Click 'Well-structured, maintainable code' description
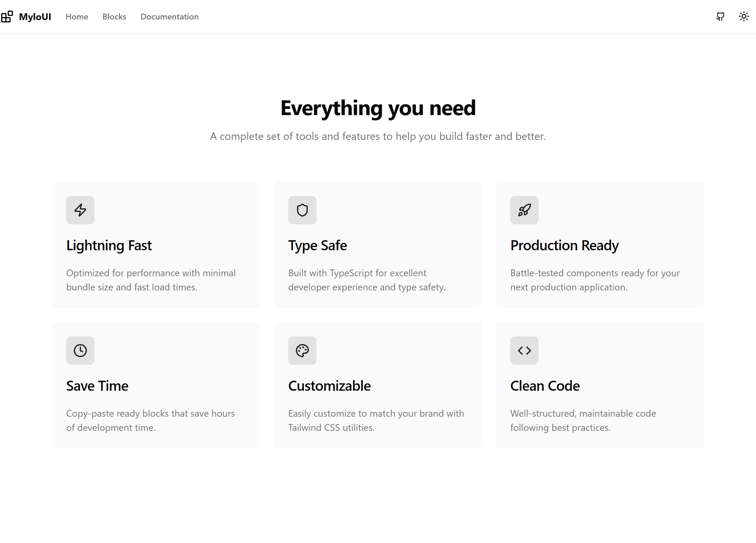The image size is (756, 543). click(583, 421)
